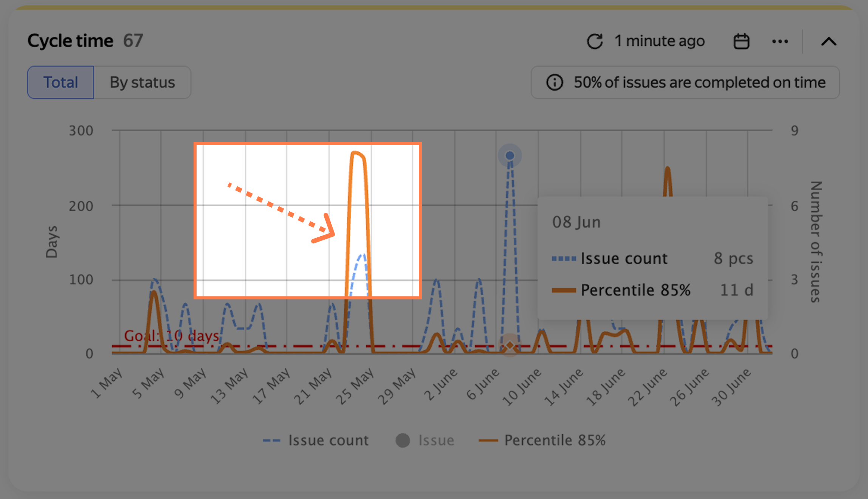This screenshot has height=499, width=868.
Task: Click the blue data point at chart peak
Action: [510, 155]
